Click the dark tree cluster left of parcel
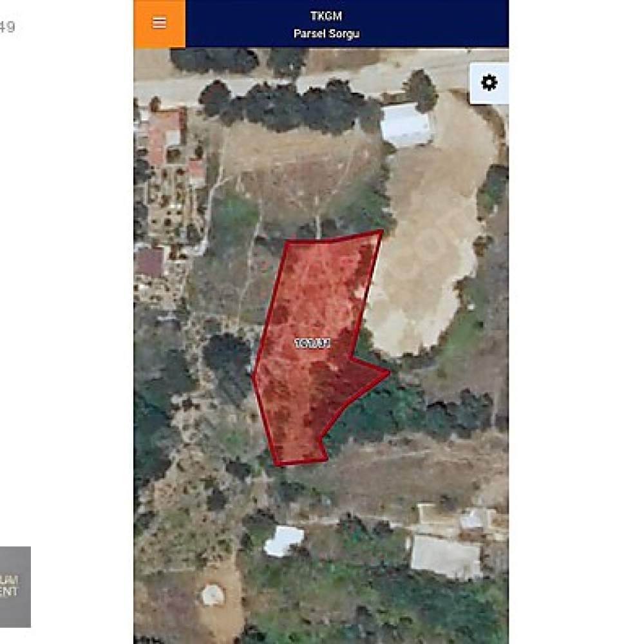Viewport: 644px width, 644px height. click(227, 353)
